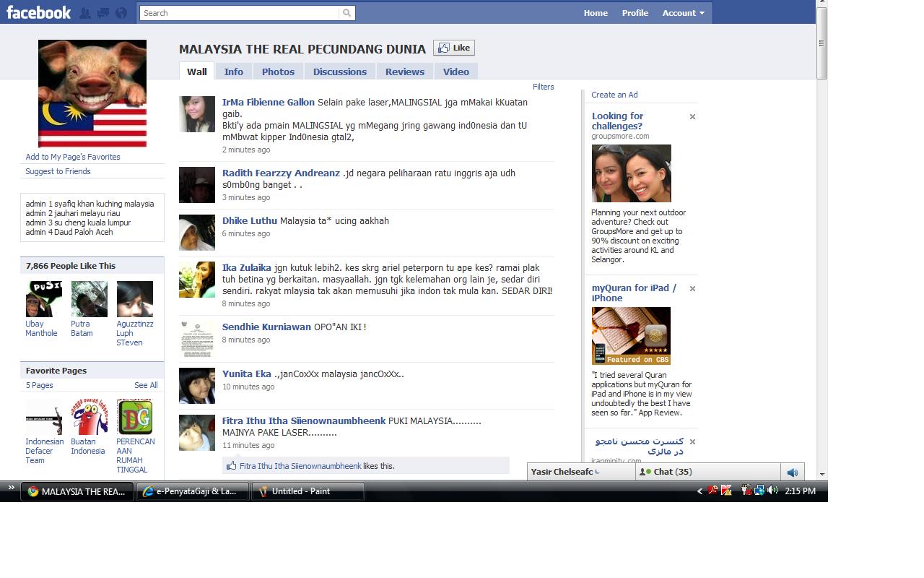Open Buatan Indonesia page icon

(x=89, y=417)
